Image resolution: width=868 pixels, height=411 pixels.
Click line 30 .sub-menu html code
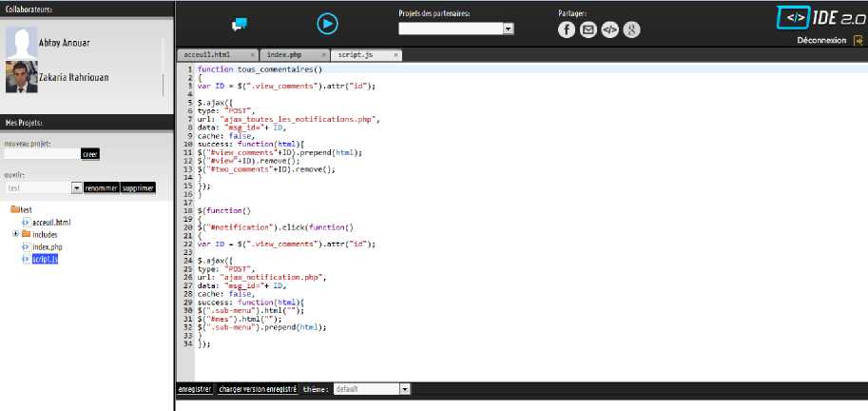pos(251,311)
